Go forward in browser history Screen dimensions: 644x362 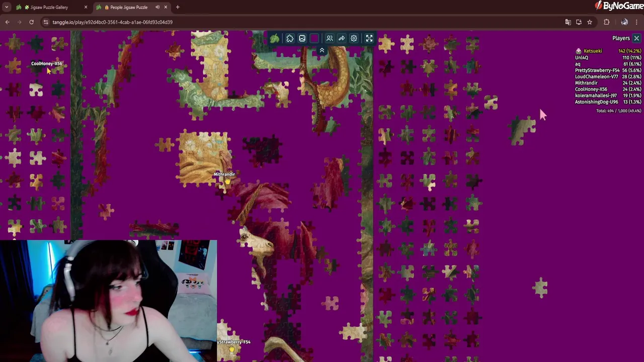[19, 22]
